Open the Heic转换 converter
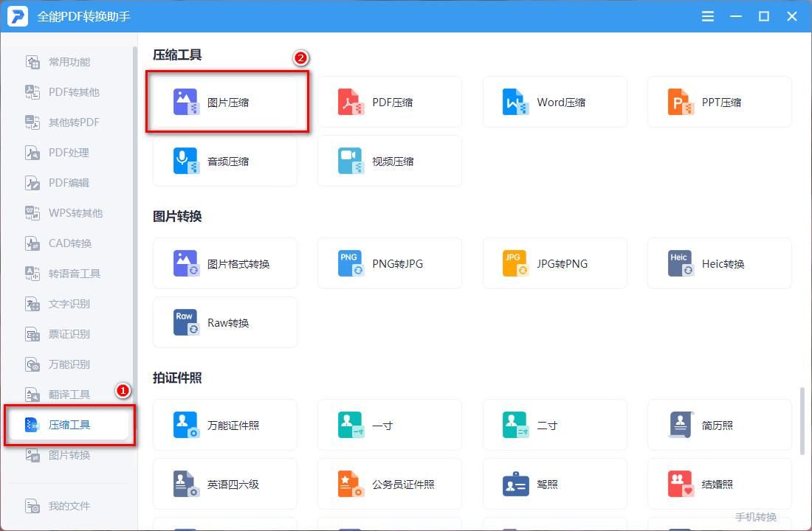 719,263
